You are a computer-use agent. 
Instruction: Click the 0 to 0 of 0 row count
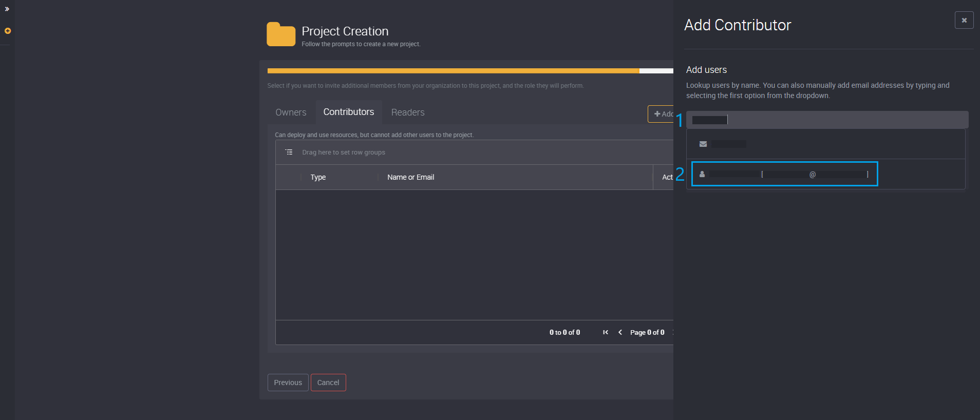pos(564,332)
